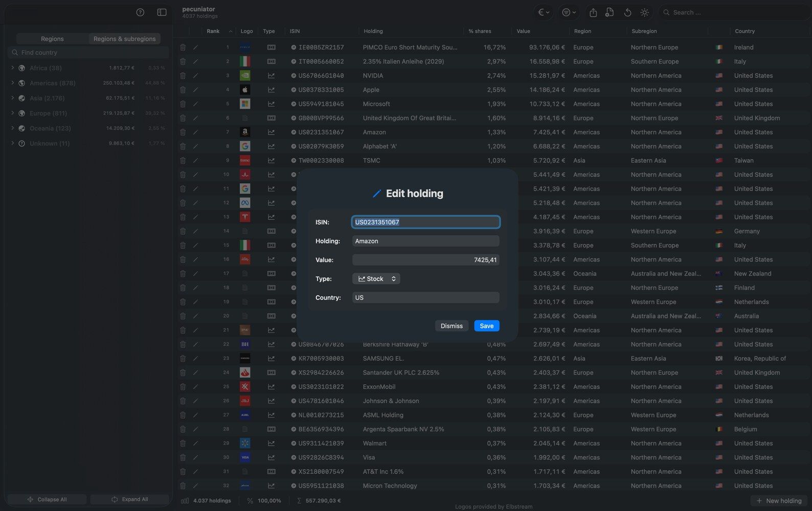Click the ISIN input field in dialog
812x511 pixels.
click(425, 222)
